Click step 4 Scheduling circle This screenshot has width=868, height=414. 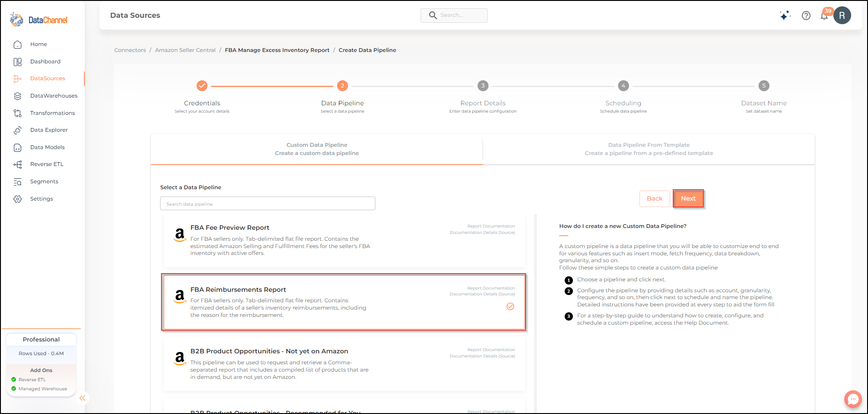point(624,86)
